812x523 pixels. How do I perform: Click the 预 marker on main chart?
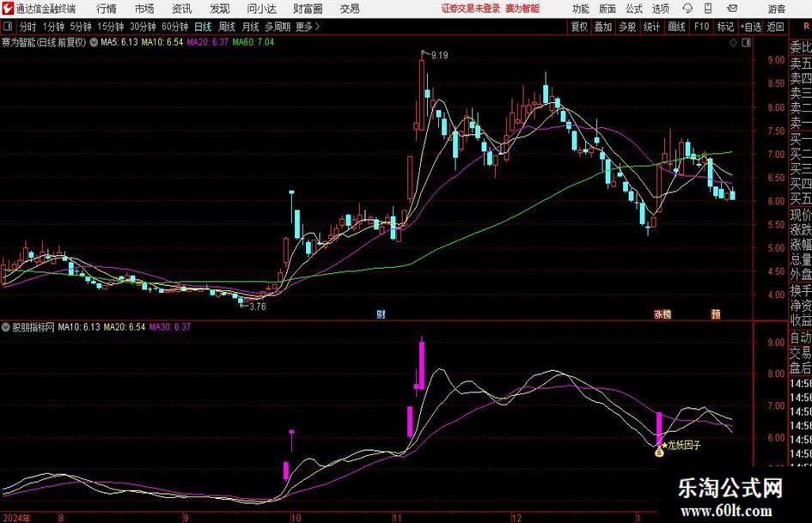[x=716, y=313]
